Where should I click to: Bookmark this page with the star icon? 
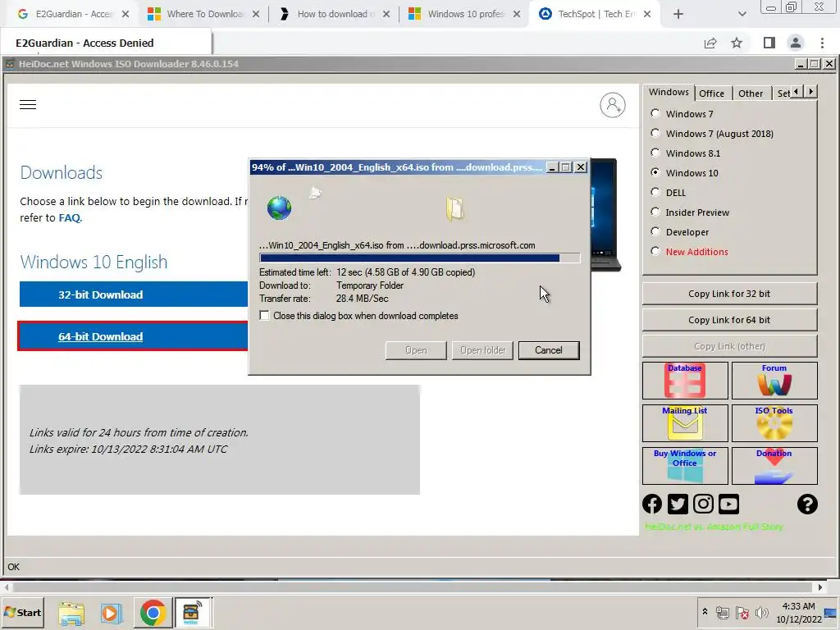click(x=737, y=43)
